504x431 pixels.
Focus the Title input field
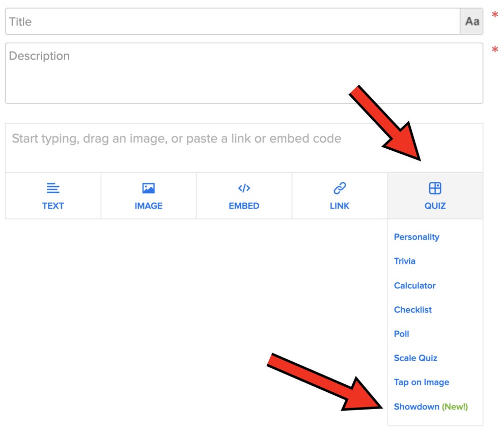(x=232, y=21)
